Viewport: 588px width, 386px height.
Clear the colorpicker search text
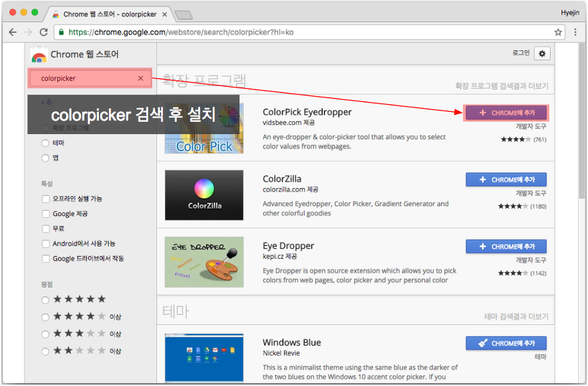coord(141,78)
